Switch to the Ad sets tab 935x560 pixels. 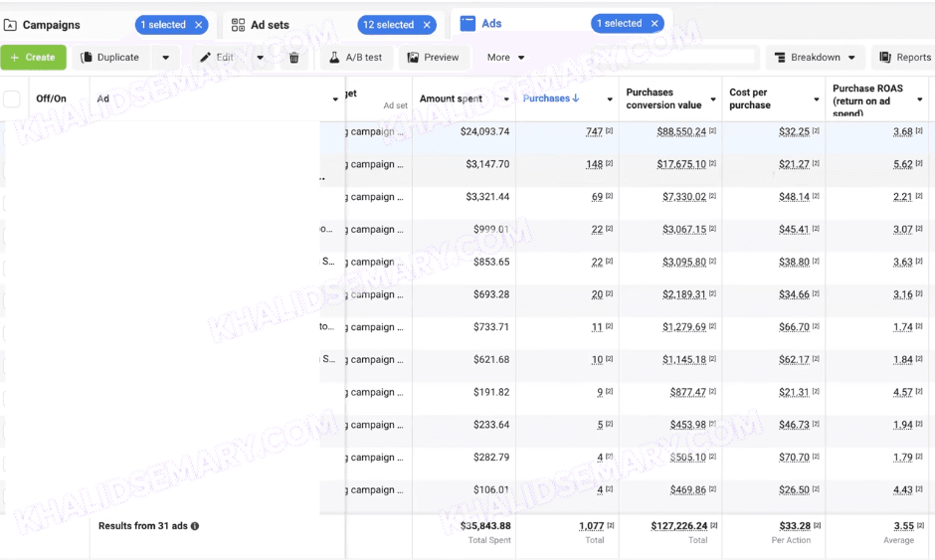tap(270, 25)
